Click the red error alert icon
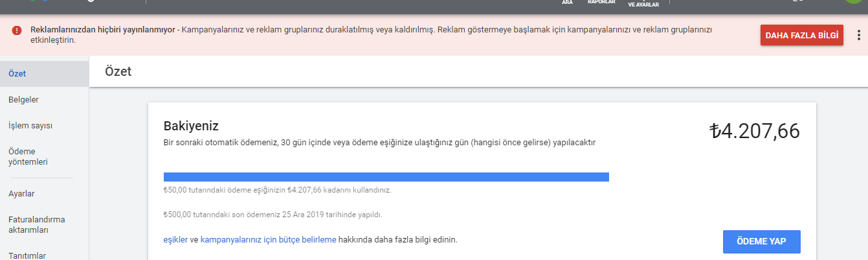 pos(17,30)
